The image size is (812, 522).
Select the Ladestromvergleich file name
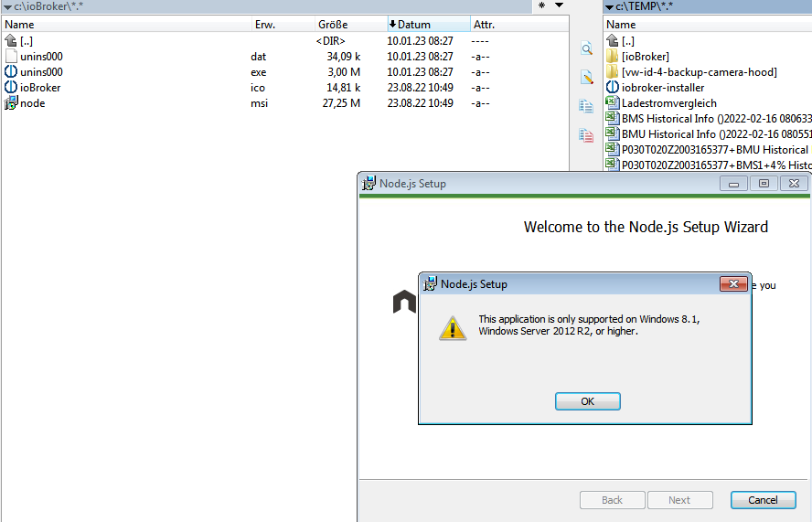point(669,103)
